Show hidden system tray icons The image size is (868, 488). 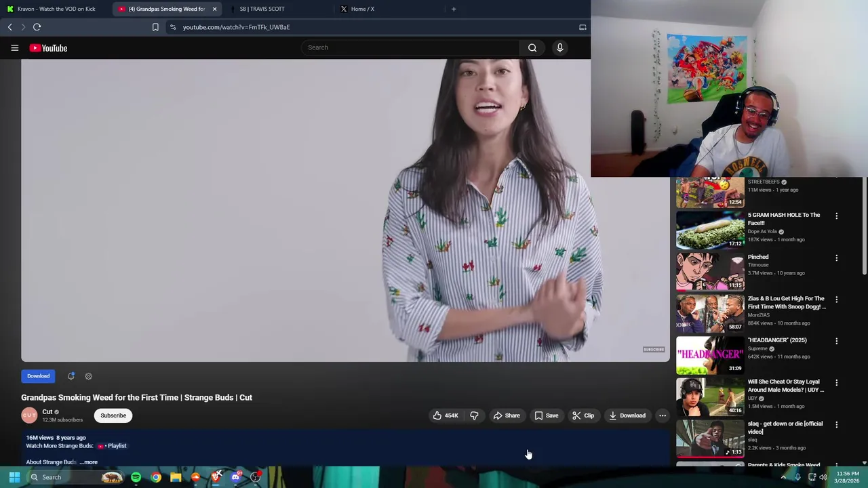783,477
